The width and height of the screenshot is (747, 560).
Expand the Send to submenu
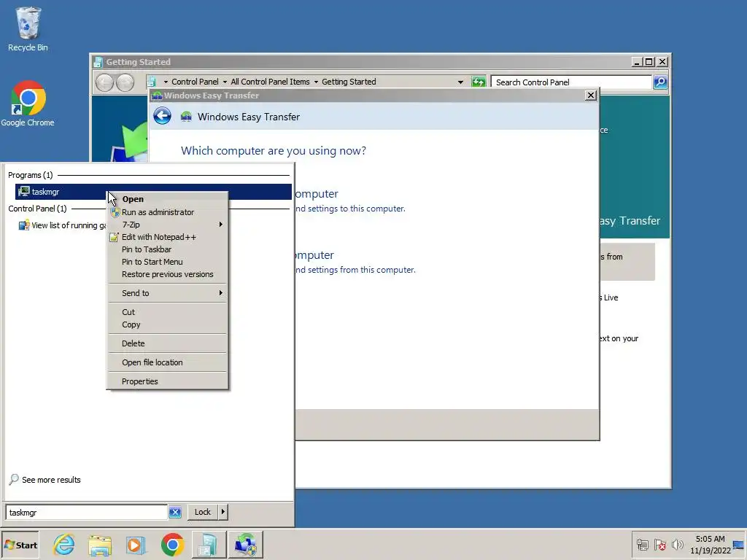pos(167,293)
